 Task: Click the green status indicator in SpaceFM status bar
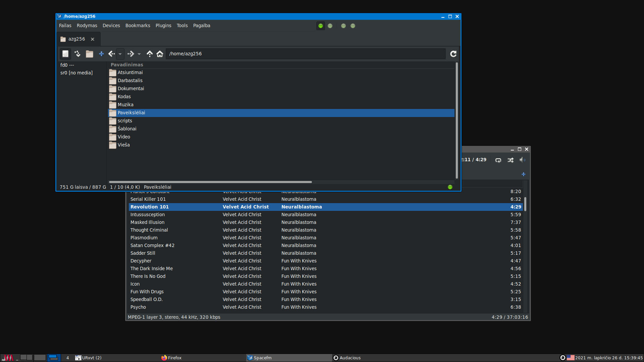click(450, 187)
